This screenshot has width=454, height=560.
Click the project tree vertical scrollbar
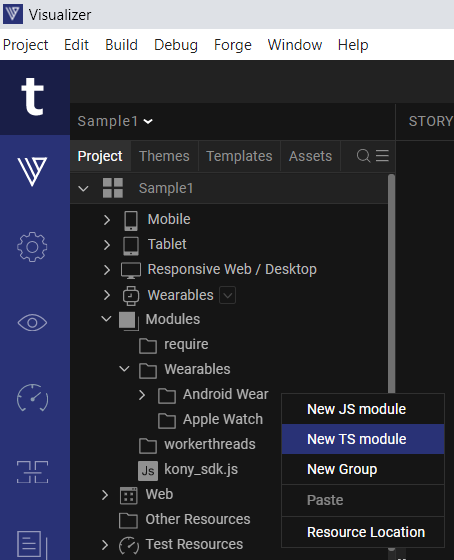tap(391, 284)
